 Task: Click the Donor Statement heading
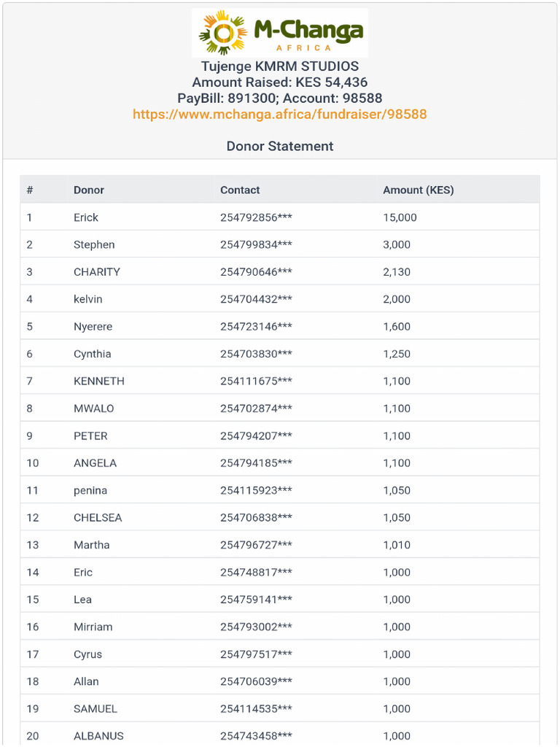point(280,146)
